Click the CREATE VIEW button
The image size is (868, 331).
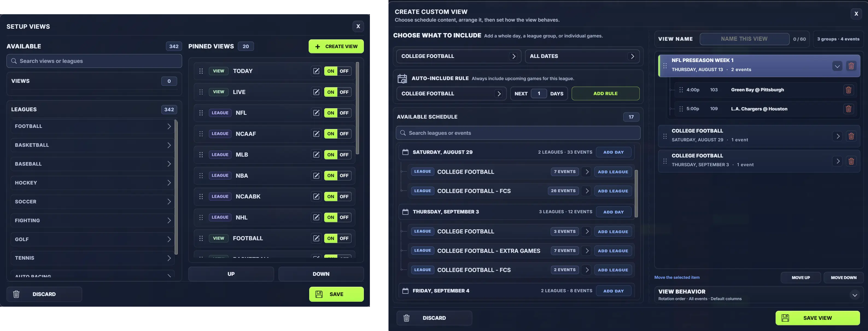click(x=336, y=46)
